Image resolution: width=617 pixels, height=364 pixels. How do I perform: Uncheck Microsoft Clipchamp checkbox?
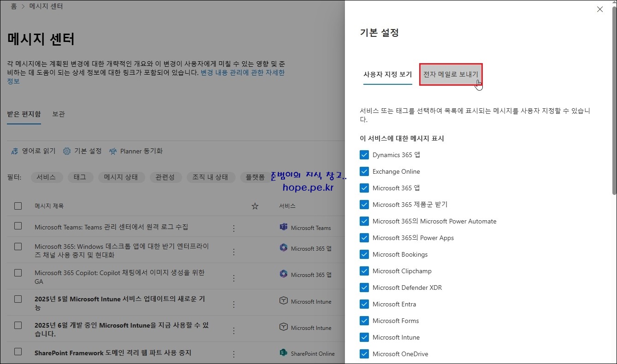[364, 271]
